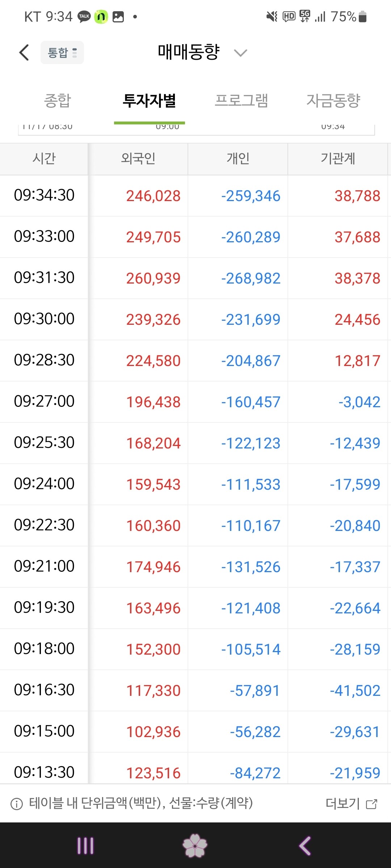Image resolution: width=391 pixels, height=868 pixels.
Task: Tap the Naver notification icon
Action: [101, 17]
